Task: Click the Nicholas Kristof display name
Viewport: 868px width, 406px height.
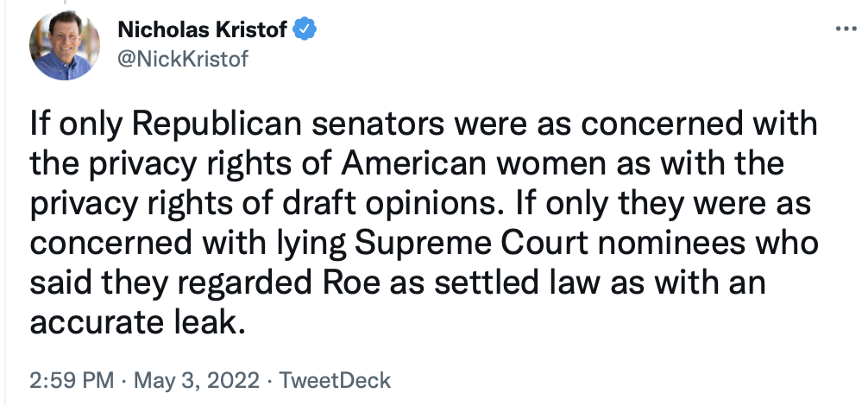Action: pos(204,30)
